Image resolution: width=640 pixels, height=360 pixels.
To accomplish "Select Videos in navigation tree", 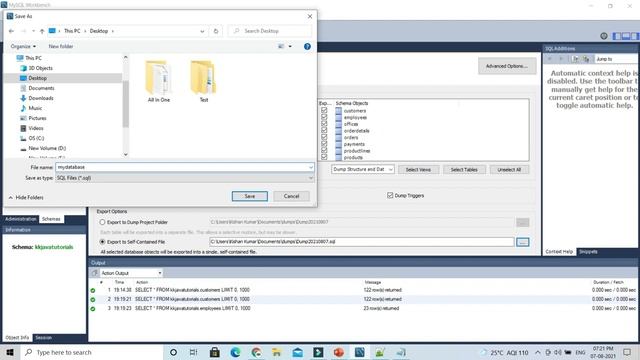I will 36,128.
